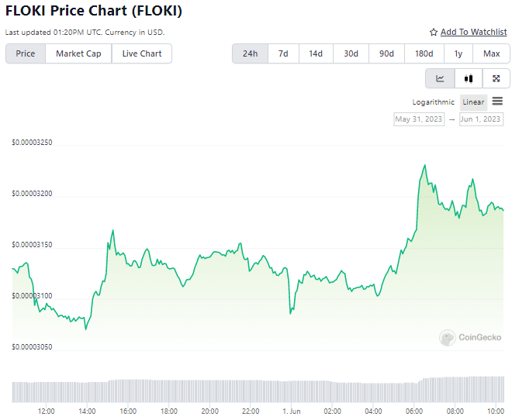Expand chart to fullscreen icon
Viewport: 512px width, 420px height.
tap(496, 78)
